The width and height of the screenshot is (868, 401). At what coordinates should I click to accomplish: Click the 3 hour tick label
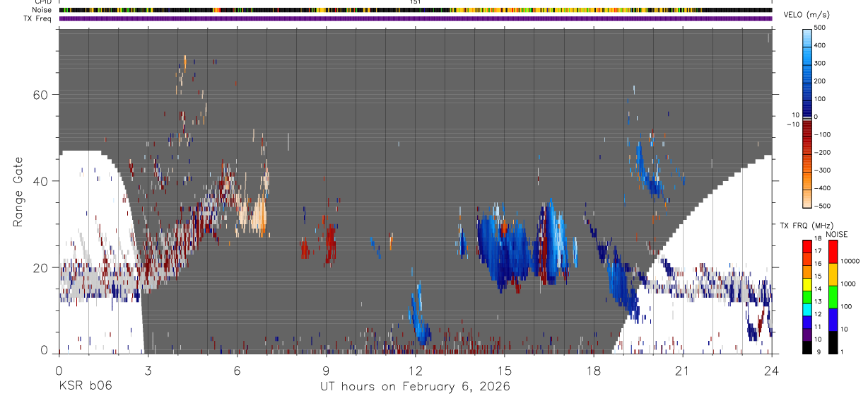tap(148, 370)
